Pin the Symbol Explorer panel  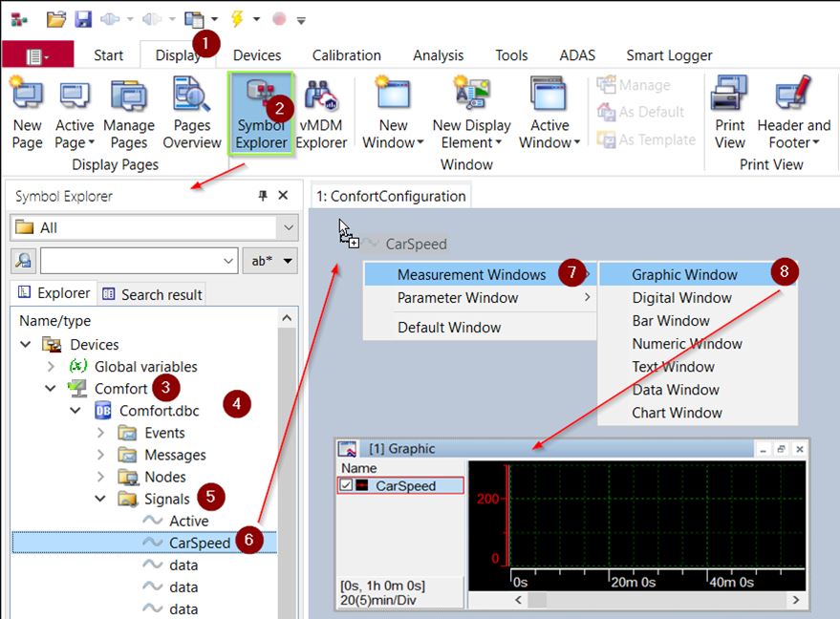(x=263, y=196)
